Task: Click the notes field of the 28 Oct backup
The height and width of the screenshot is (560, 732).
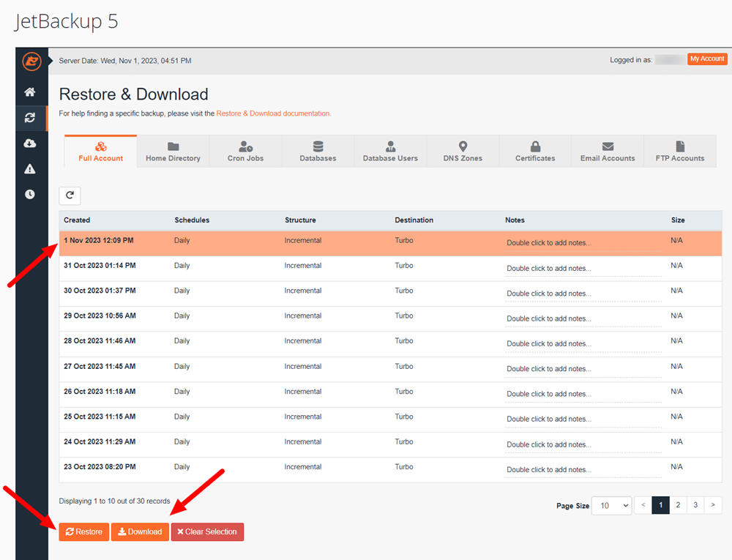Action: 583,344
